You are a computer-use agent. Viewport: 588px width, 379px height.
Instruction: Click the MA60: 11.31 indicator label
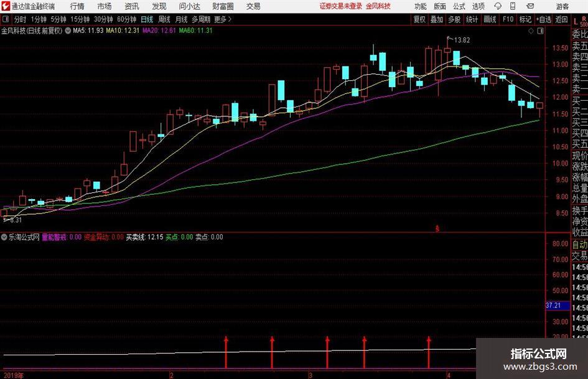[x=195, y=30]
